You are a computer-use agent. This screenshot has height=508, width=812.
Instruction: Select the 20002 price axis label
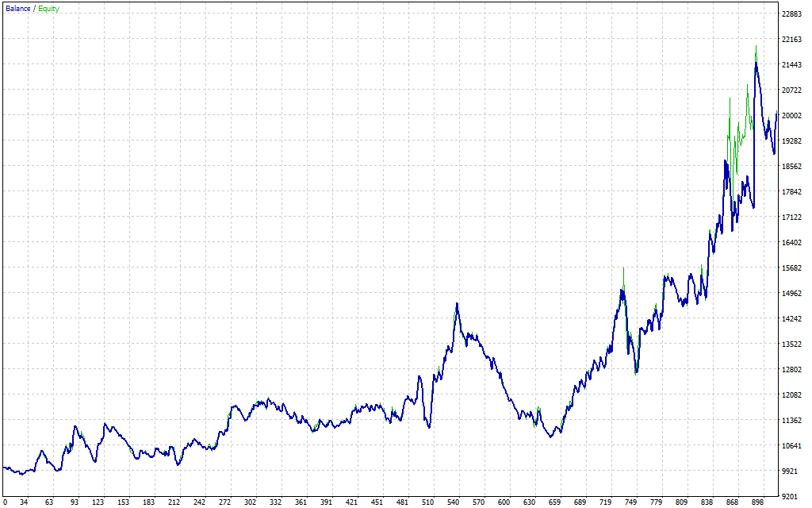tap(792, 116)
